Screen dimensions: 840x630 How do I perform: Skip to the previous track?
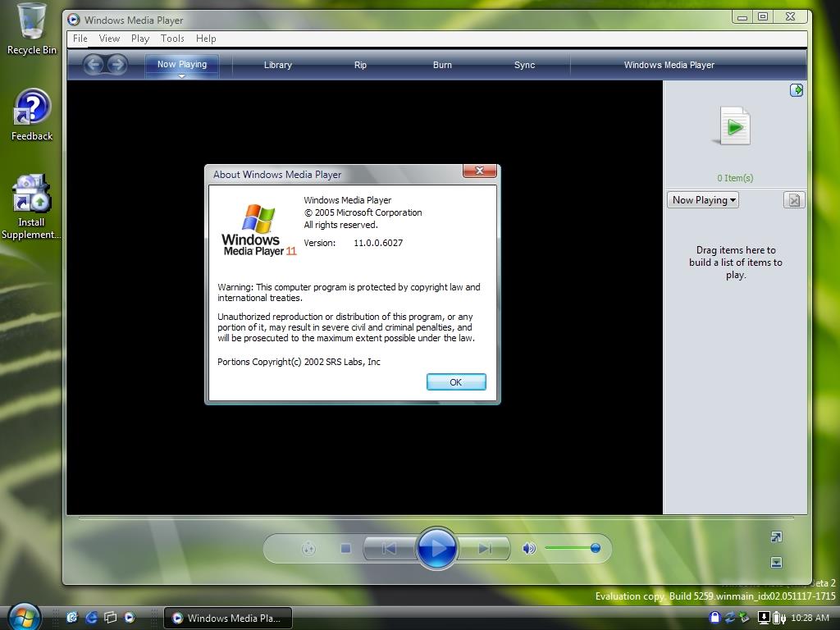pos(390,548)
